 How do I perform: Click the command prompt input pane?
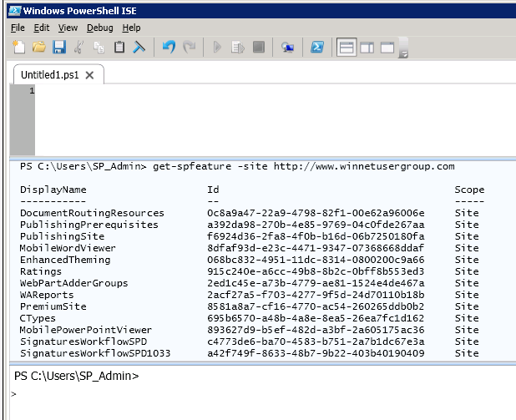pos(263,393)
